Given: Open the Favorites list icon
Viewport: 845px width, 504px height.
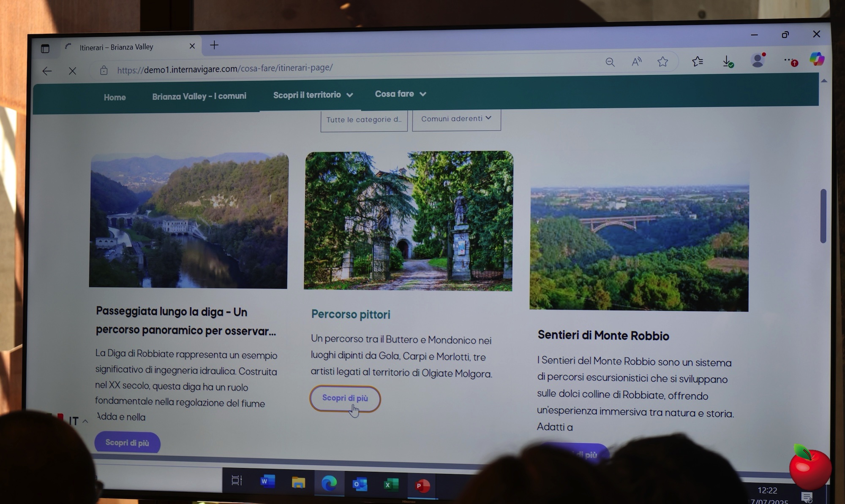Looking at the screenshot, I should (698, 62).
